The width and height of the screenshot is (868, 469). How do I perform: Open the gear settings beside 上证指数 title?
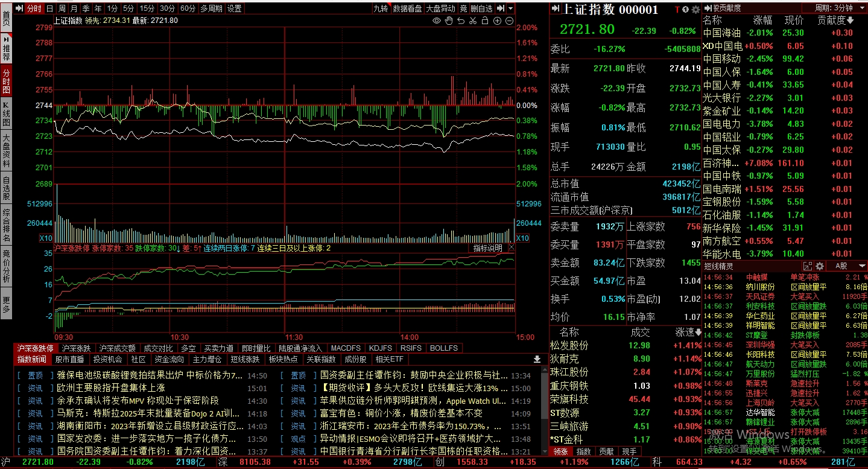(x=695, y=9)
